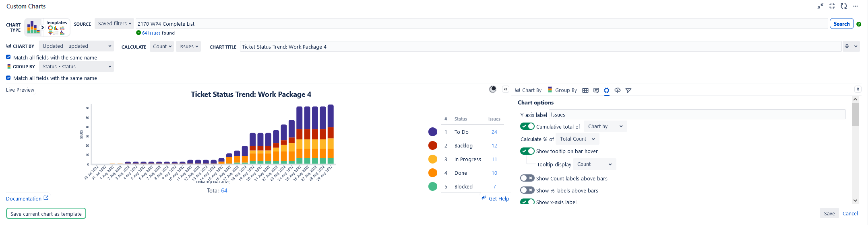Click the Get Help link text
Viewport: 868px width, 225px height.
click(499, 198)
